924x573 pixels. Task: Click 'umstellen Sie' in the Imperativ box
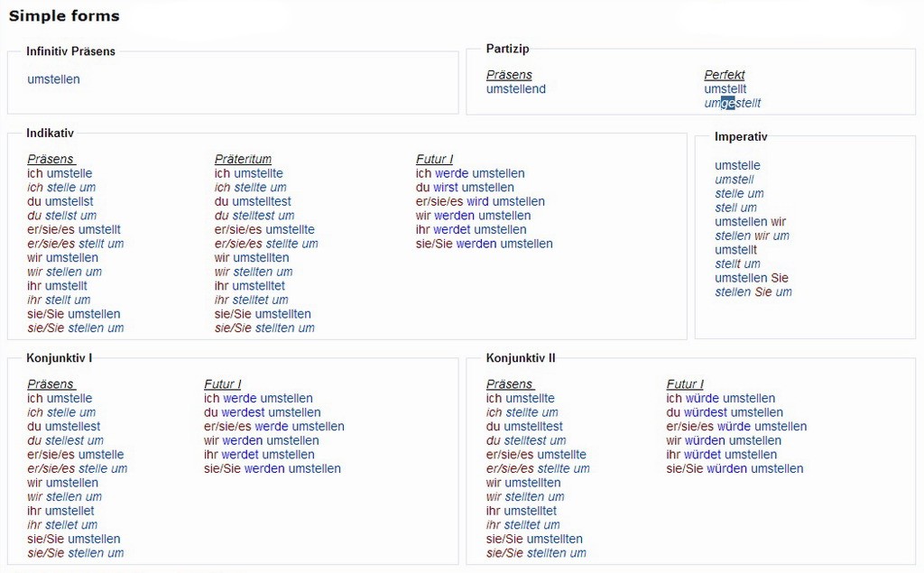[751, 278]
